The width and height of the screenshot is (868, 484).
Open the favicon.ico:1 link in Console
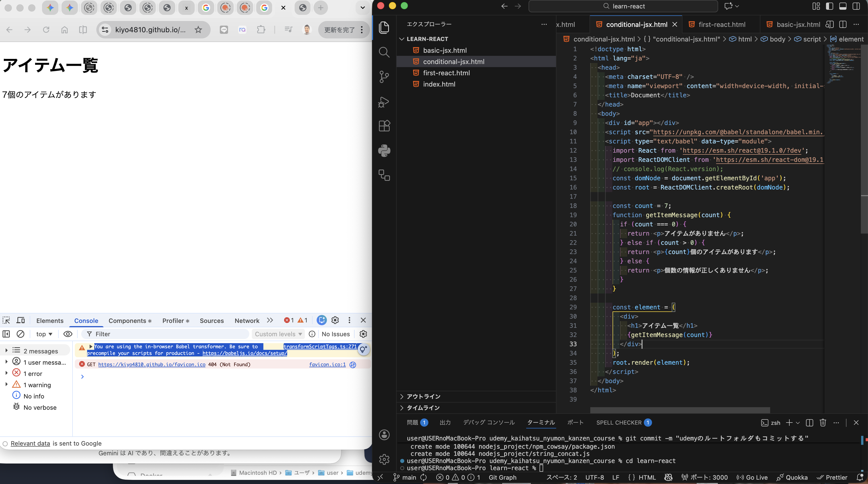(327, 364)
